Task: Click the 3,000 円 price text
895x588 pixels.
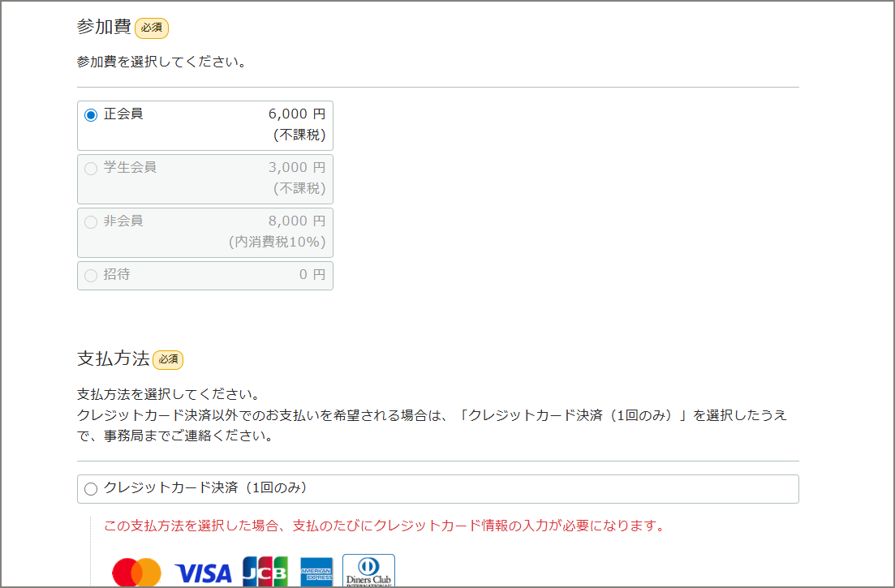Action: (297, 168)
